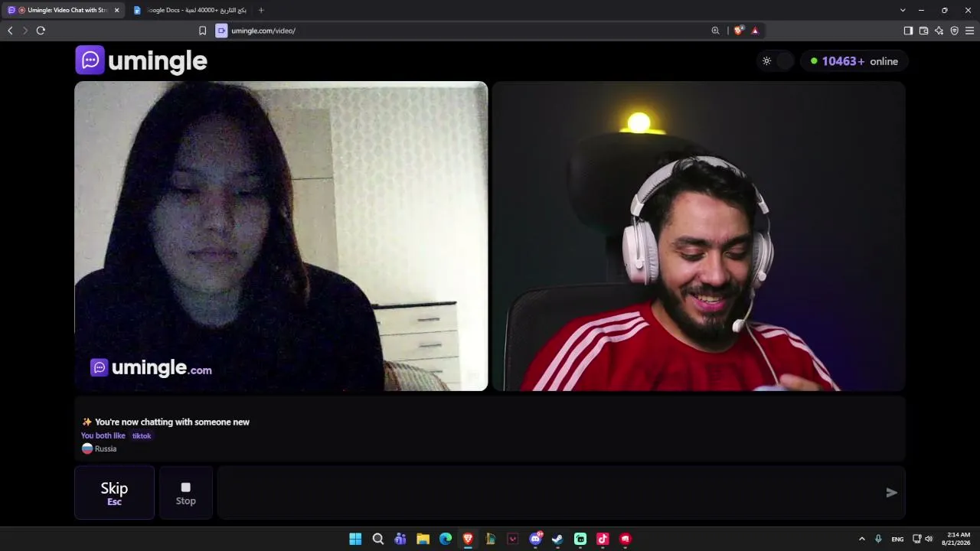The height and width of the screenshot is (551, 980).
Task: Open a new browser tab
Action: [261, 10]
